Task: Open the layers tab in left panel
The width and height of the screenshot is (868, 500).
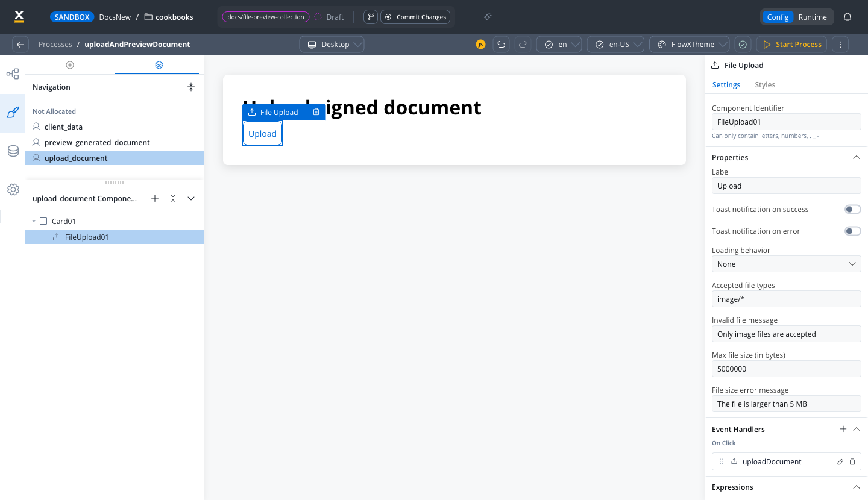Action: (159, 65)
